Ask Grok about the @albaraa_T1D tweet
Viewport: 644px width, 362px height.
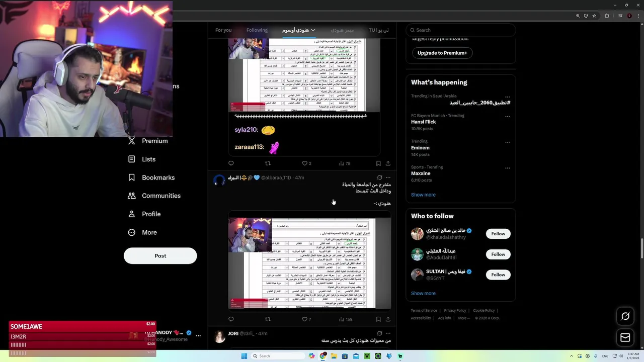pyautogui.click(x=380, y=177)
